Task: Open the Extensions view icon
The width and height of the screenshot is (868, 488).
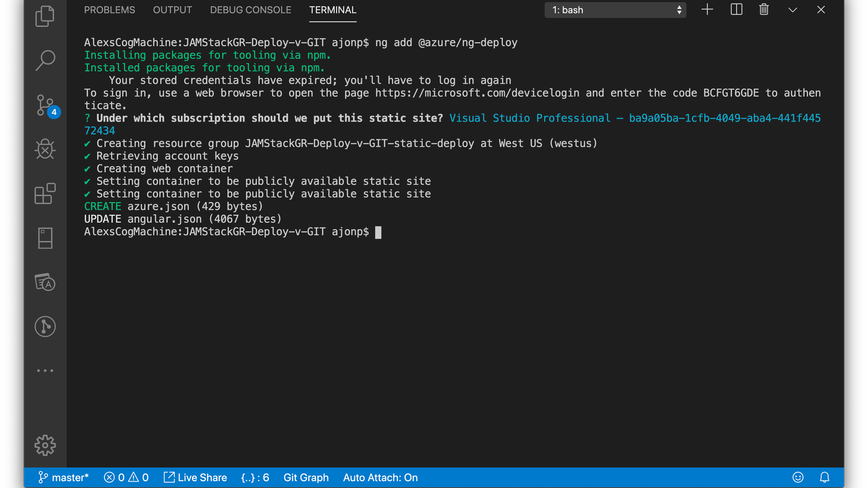Action: [x=45, y=194]
